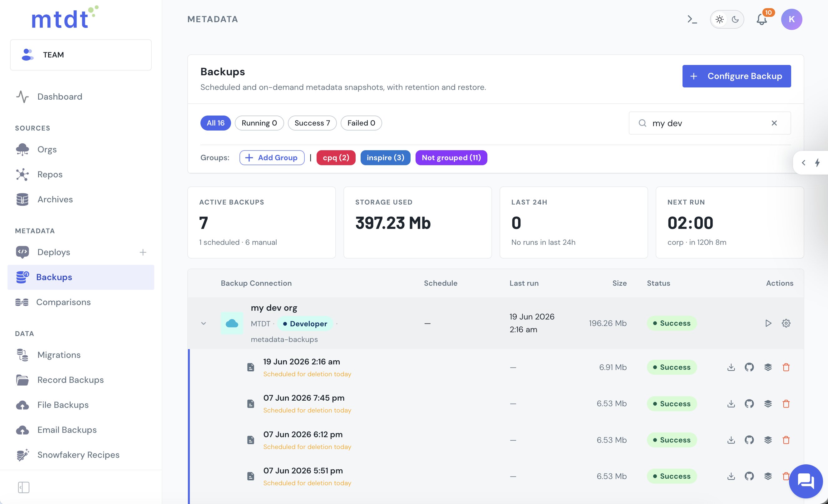Open the terminal console icon
The image size is (828, 504).
click(x=692, y=19)
